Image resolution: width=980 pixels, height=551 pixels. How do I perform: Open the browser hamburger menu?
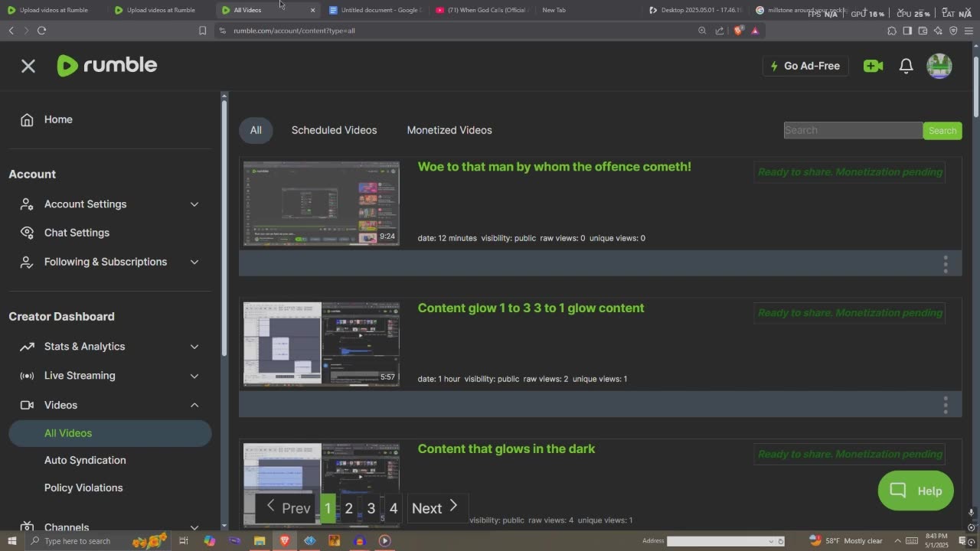tap(969, 31)
